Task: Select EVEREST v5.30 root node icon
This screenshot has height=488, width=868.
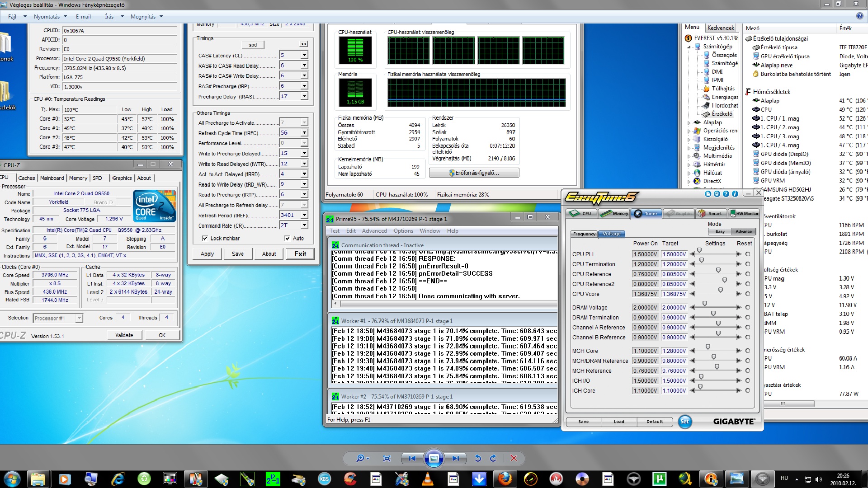Action: (689, 38)
